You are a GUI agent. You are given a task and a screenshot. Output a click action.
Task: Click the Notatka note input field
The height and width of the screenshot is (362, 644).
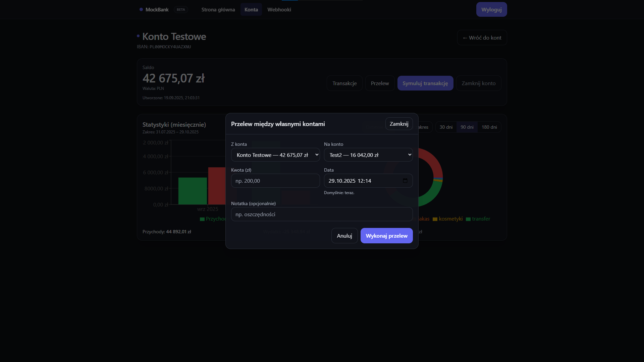click(x=322, y=214)
